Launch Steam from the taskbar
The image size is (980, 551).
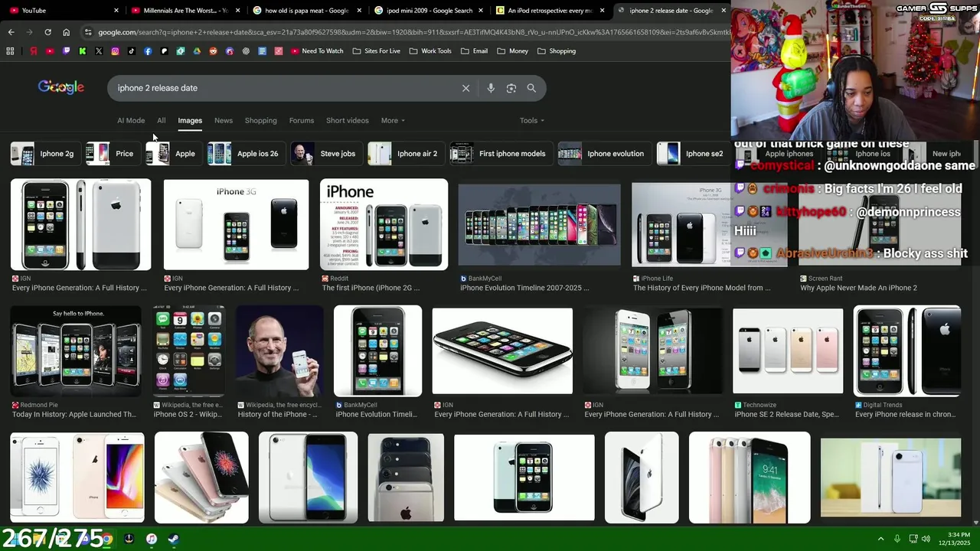(174, 540)
